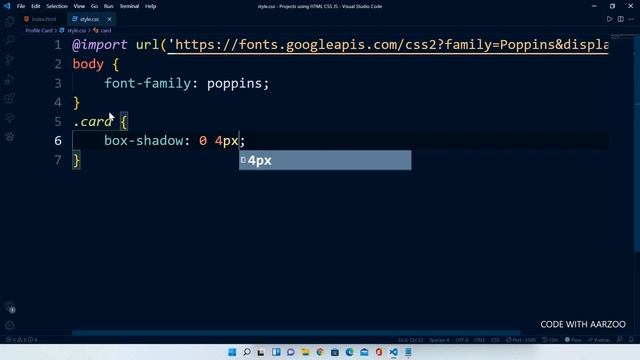This screenshot has height=360, width=640.
Task: Follow the Google Fonts URL link
Action: (388, 44)
